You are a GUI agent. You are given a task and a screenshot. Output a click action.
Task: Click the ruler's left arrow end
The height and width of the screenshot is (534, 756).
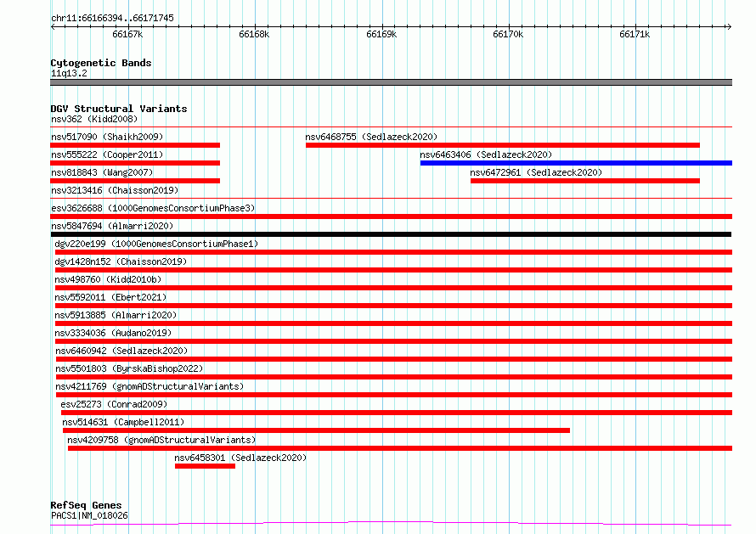pyautogui.click(x=54, y=26)
